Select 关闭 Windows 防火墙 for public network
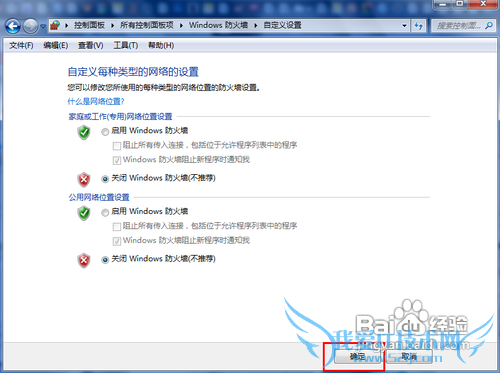The image size is (500, 373). click(x=105, y=260)
